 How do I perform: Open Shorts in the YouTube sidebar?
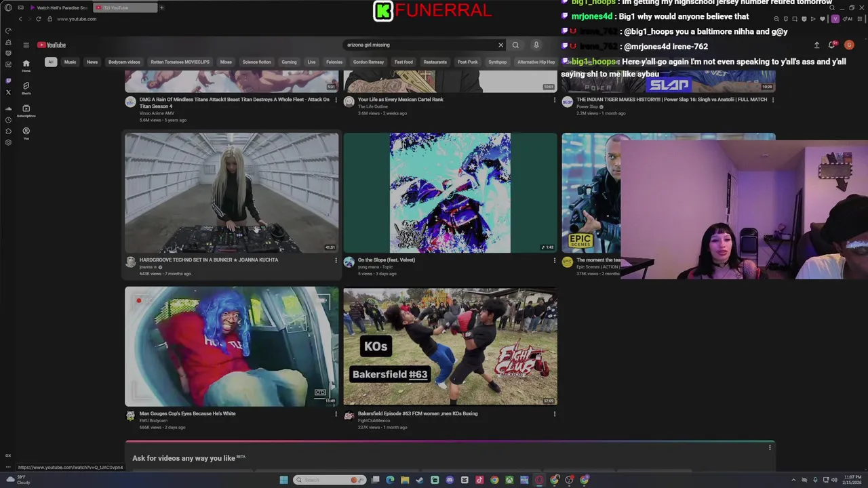point(26,88)
